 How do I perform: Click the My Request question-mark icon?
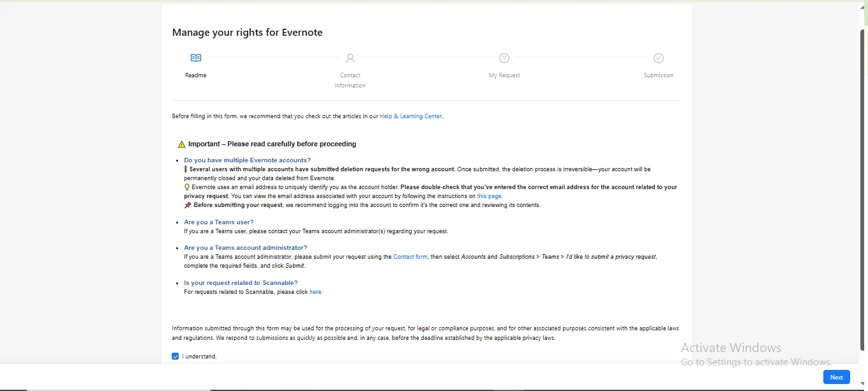pos(504,58)
